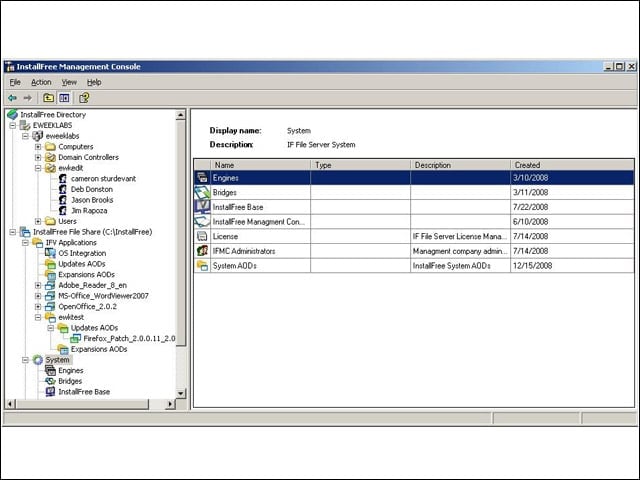Screen dimensions: 640x480
Task: Select Expansions AODs under IFV Applications
Action: tap(87, 275)
